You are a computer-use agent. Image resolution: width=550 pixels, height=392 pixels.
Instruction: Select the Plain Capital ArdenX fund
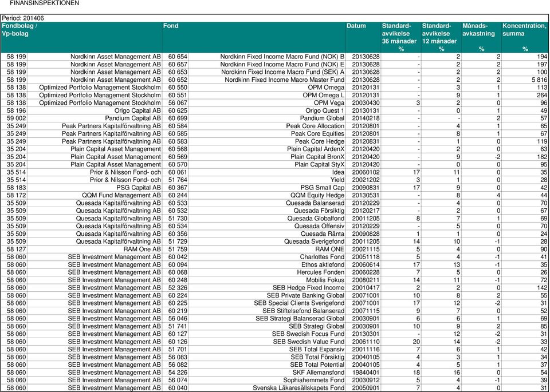click(x=316, y=149)
